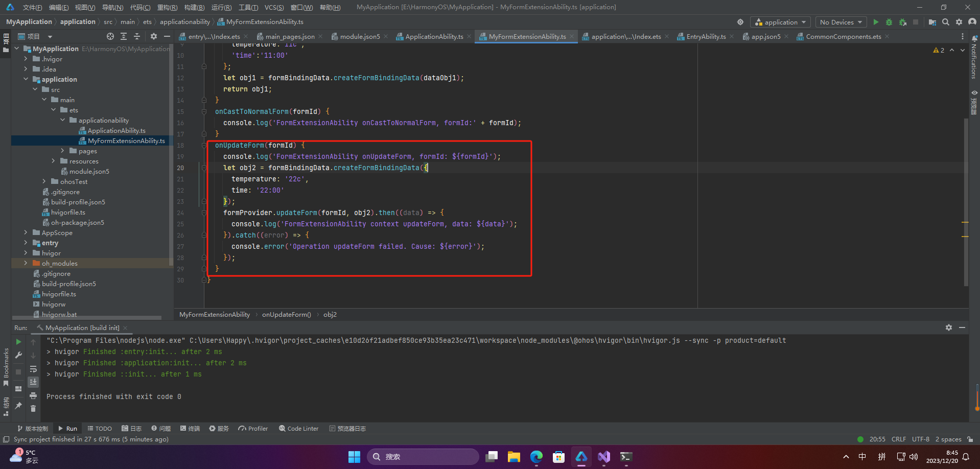The width and height of the screenshot is (980, 469).
Task: Toggle scroll-to-end in Run console
Action: [33, 382]
